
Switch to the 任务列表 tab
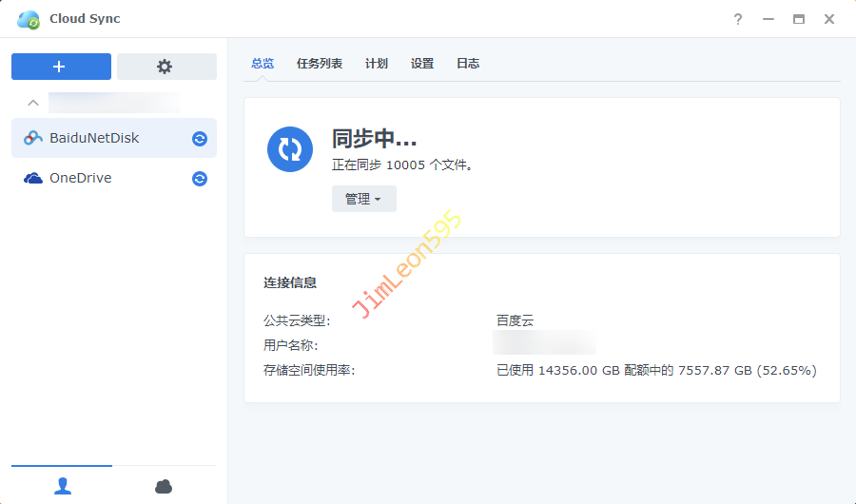[x=320, y=64]
